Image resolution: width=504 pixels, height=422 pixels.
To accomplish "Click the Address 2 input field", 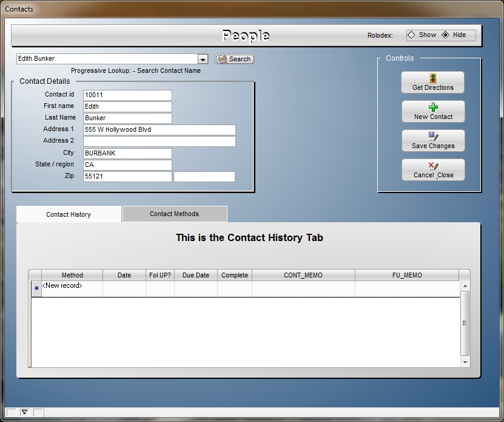I will point(159,141).
